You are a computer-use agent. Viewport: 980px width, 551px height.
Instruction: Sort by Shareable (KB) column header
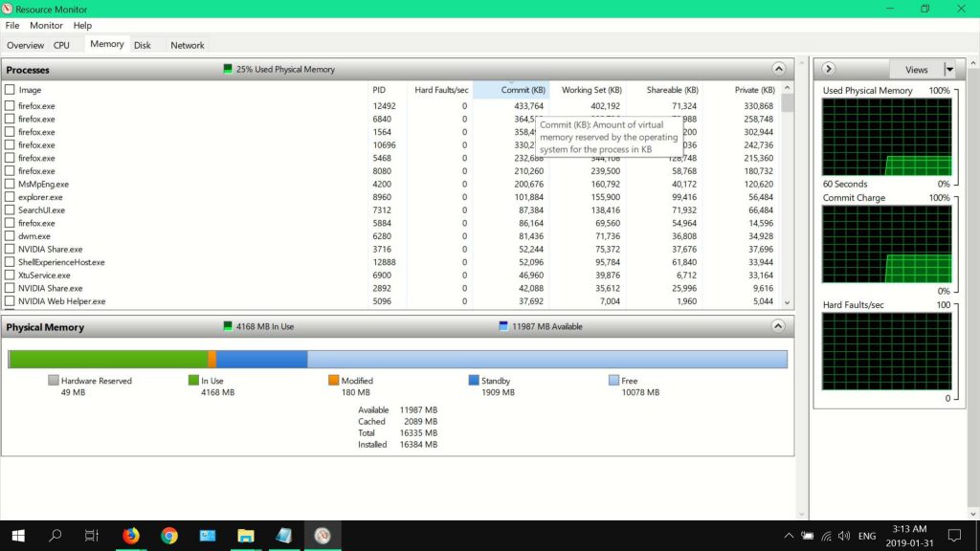coord(664,90)
